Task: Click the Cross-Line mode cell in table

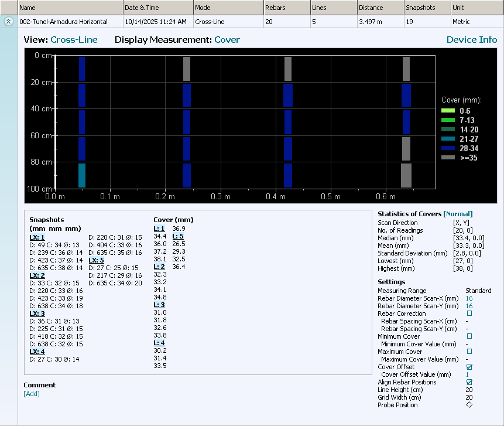Action: coord(228,22)
